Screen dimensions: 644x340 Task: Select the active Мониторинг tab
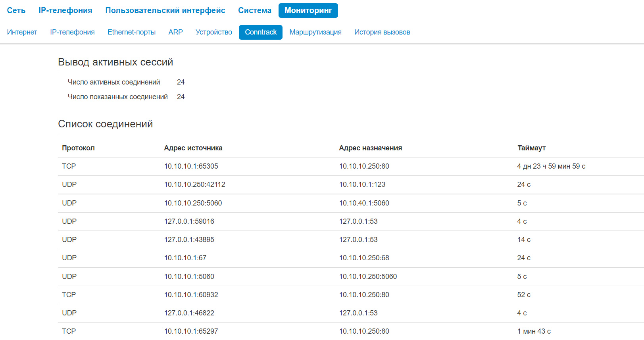click(x=308, y=10)
